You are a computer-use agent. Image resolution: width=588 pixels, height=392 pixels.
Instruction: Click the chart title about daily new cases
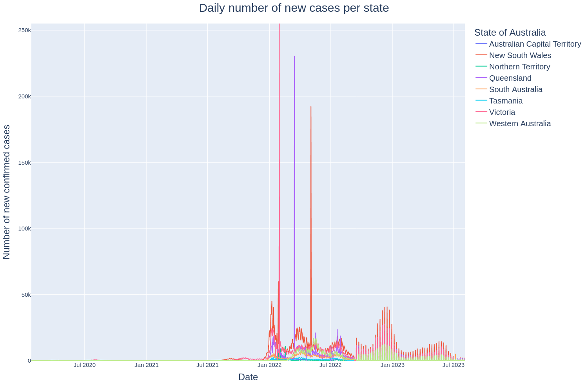coord(294,8)
